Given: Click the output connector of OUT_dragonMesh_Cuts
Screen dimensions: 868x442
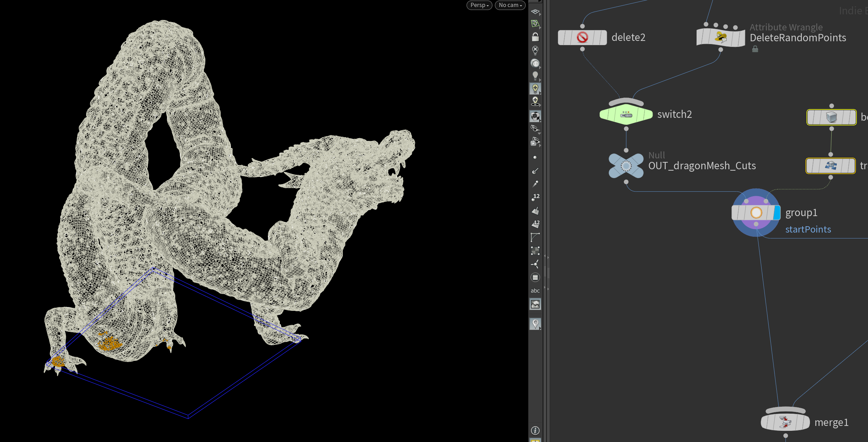Looking at the screenshot, I should coord(626,182).
